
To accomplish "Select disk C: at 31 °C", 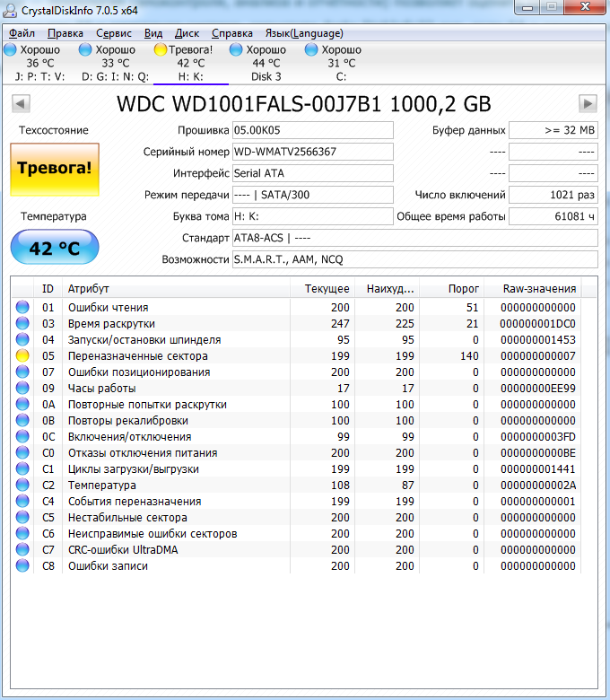I will (x=342, y=63).
